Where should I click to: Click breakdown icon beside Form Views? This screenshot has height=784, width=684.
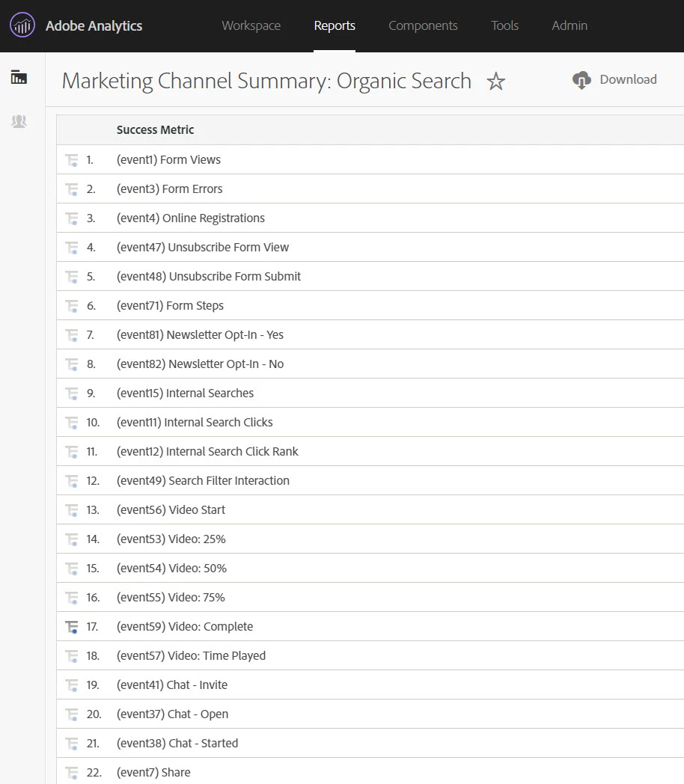(72, 160)
